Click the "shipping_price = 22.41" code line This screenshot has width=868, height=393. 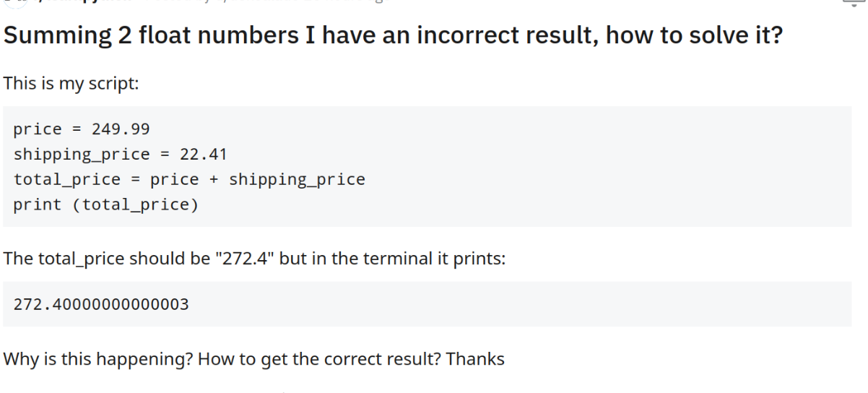[120, 155]
